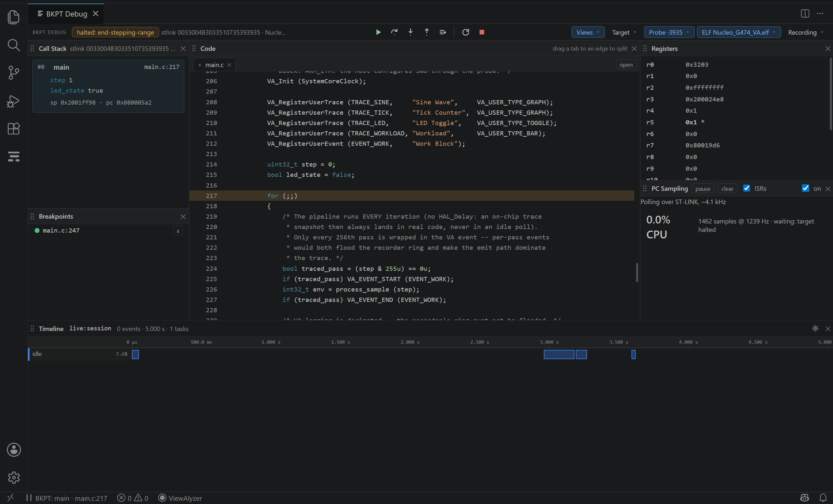Toggle the PC Sampling on checkbox
Viewport: 833px width, 504px height.
[x=805, y=188]
